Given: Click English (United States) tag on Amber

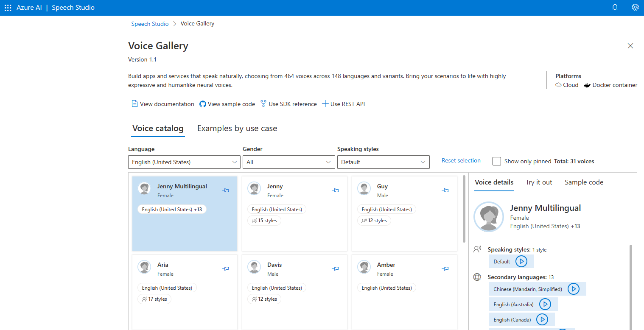Looking at the screenshot, I should click(387, 288).
